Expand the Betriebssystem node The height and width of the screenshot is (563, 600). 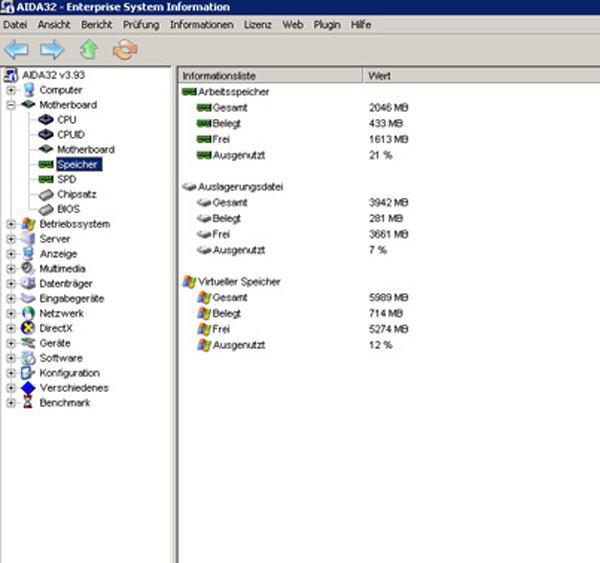11,224
